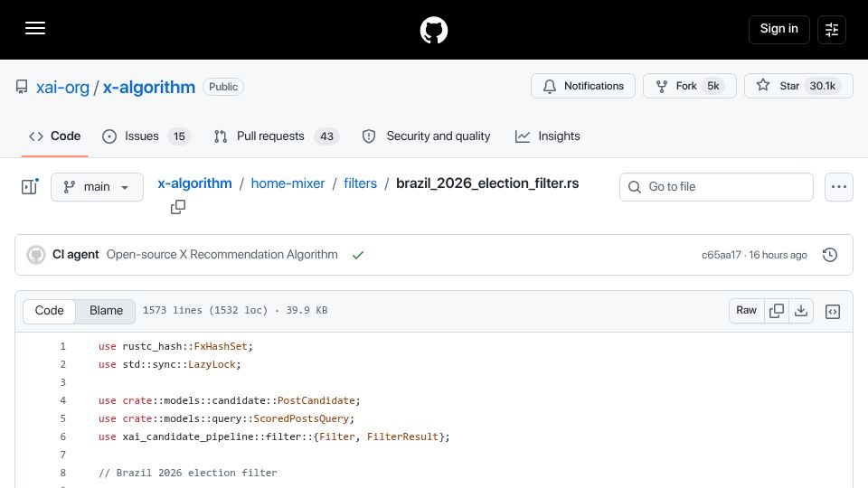
Task: Copy raw file contents icon
Action: click(x=777, y=310)
